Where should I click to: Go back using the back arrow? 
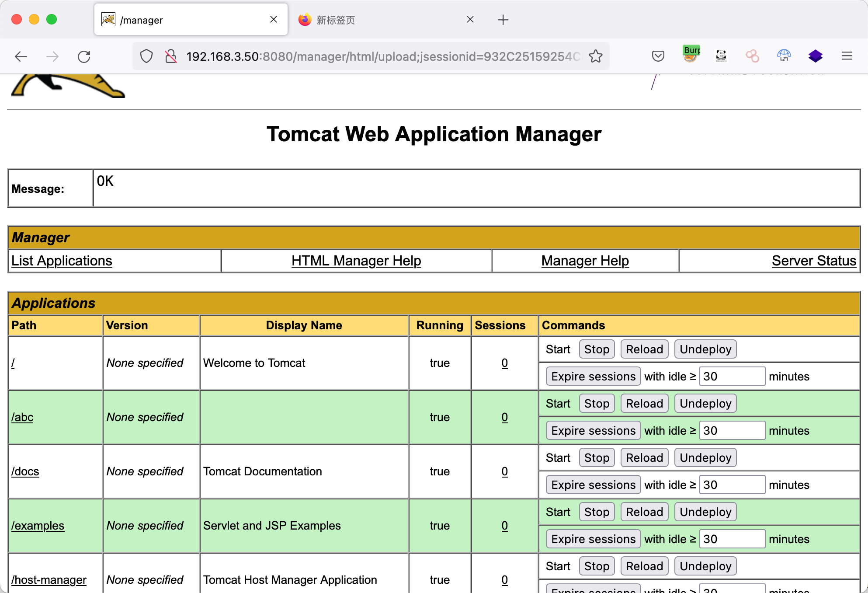click(21, 56)
